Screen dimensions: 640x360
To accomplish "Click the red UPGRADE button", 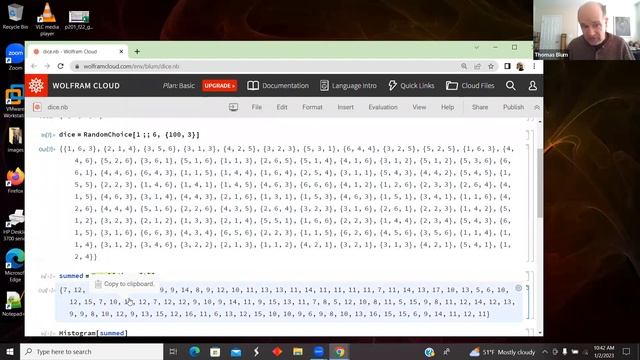I will tap(220, 86).
